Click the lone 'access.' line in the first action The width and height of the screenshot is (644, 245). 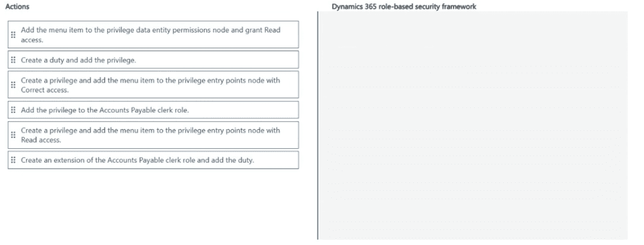tap(32, 40)
